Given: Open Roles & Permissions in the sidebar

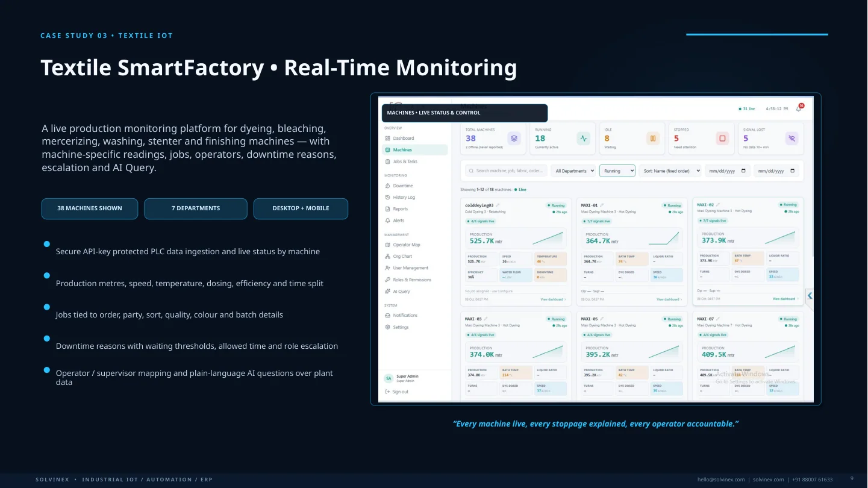Looking at the screenshot, I should point(416,280).
